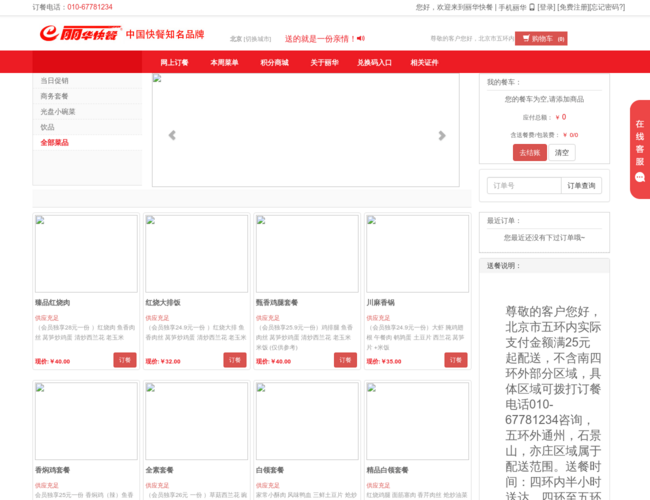The width and height of the screenshot is (650, 500).
Task: Go to previous carousel slide arrow
Action: [x=172, y=136]
